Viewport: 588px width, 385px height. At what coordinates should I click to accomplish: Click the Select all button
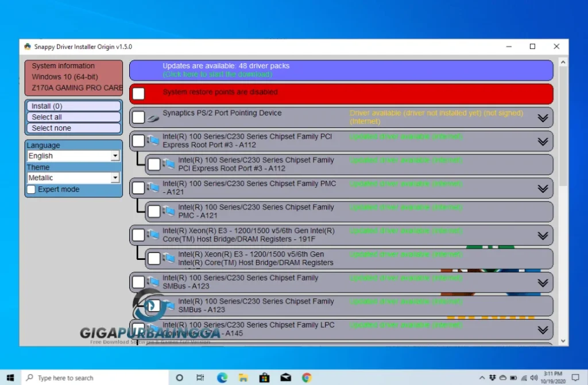[73, 116]
